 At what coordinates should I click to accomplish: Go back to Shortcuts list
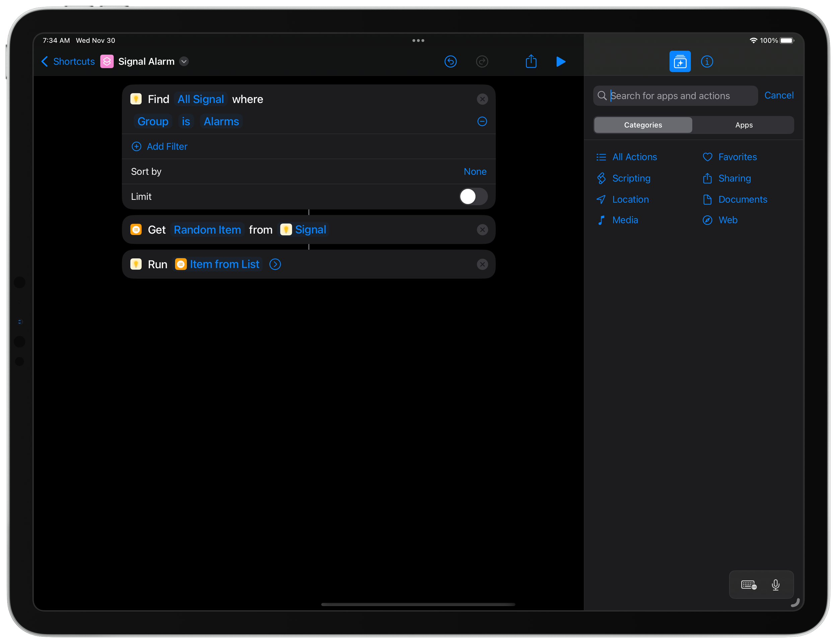68,61
